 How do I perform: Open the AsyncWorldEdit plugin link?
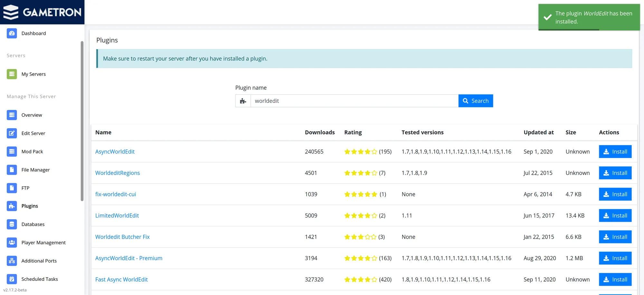115,152
